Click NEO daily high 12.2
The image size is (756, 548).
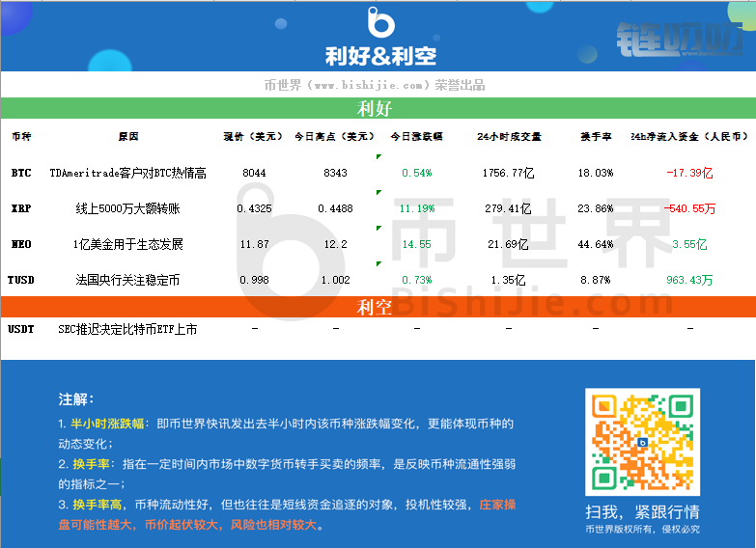coord(336,244)
